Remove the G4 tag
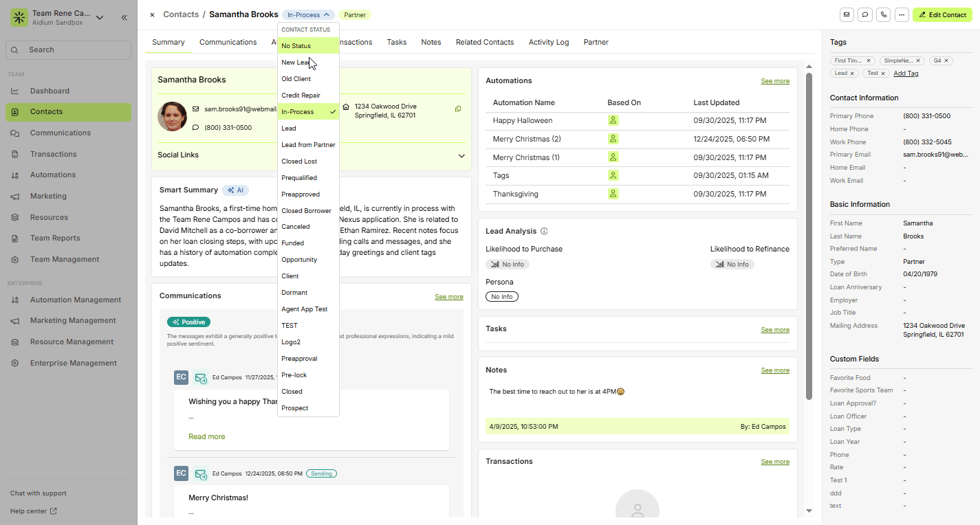This screenshot has height=525, width=980. click(x=946, y=61)
